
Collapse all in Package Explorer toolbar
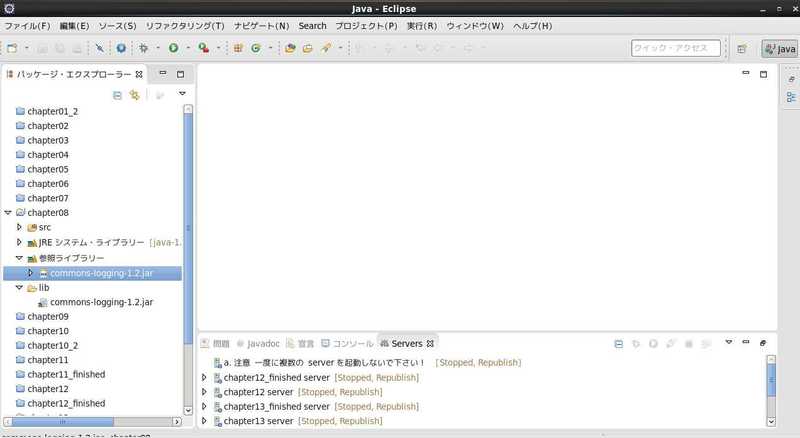coord(117,95)
